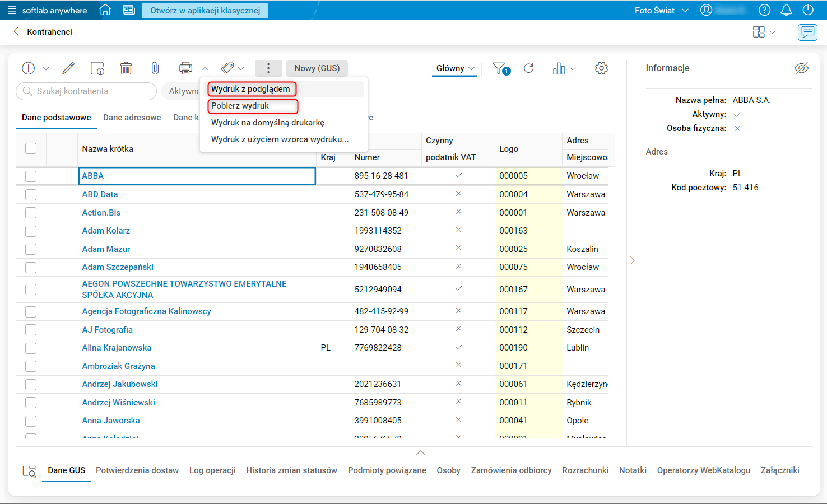Open the settings gear above table
This screenshot has width=827, height=504.
(x=601, y=68)
